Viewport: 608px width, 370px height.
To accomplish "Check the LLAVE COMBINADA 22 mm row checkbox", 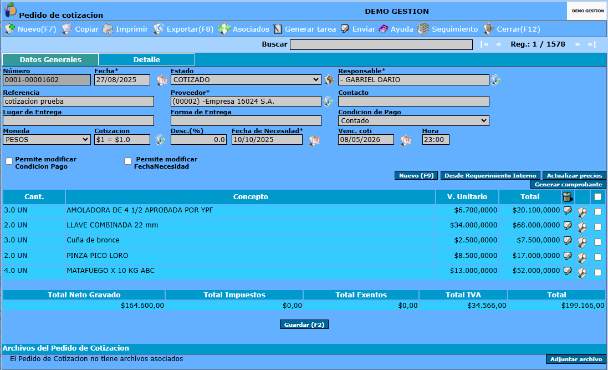I will tap(598, 227).
